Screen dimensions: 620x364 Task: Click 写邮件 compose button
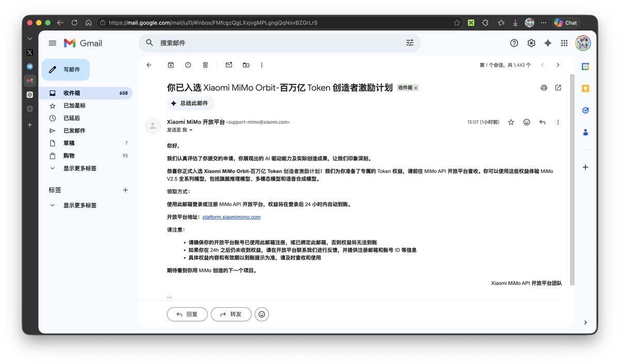click(66, 70)
